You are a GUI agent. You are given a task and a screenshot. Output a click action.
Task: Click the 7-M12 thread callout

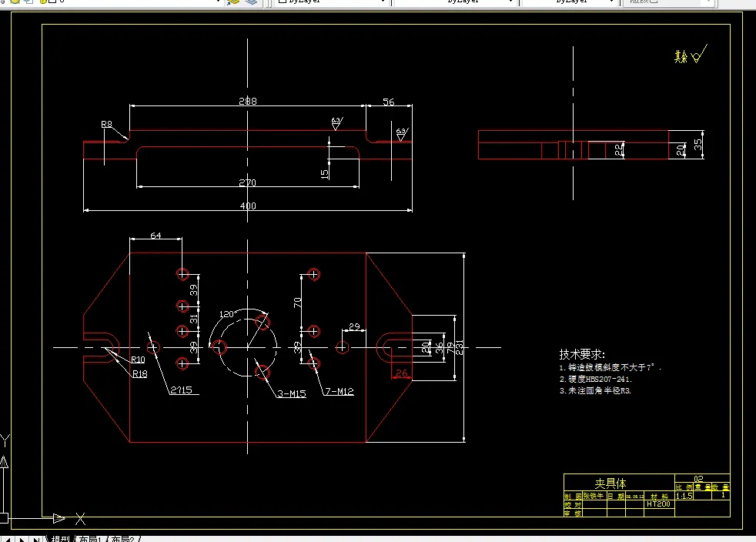tap(340, 392)
